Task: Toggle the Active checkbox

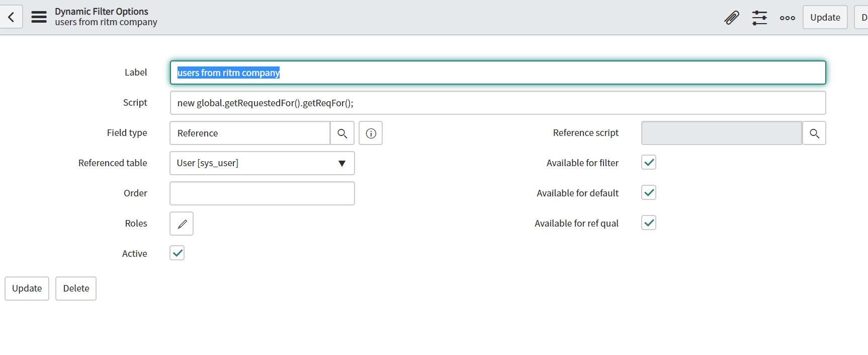Action: coord(177,253)
